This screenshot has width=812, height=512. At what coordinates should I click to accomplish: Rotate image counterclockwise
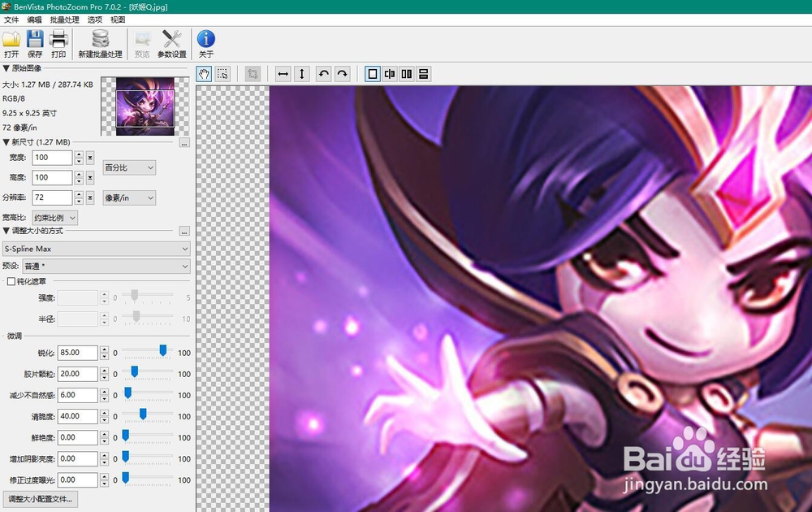coord(324,74)
